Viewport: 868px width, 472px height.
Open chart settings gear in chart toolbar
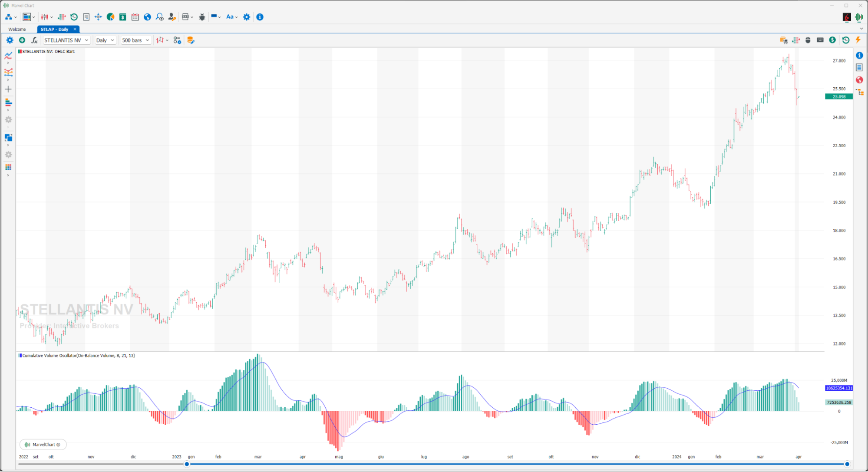(x=10, y=40)
